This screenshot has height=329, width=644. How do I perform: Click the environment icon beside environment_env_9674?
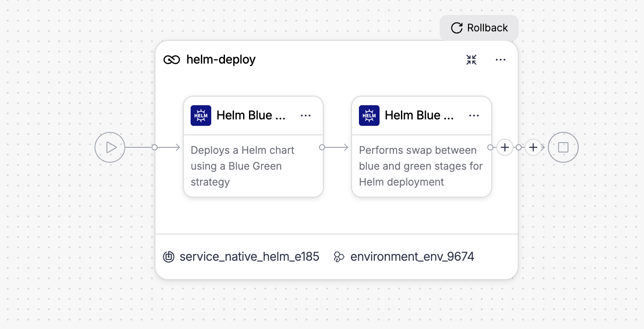[x=339, y=257]
